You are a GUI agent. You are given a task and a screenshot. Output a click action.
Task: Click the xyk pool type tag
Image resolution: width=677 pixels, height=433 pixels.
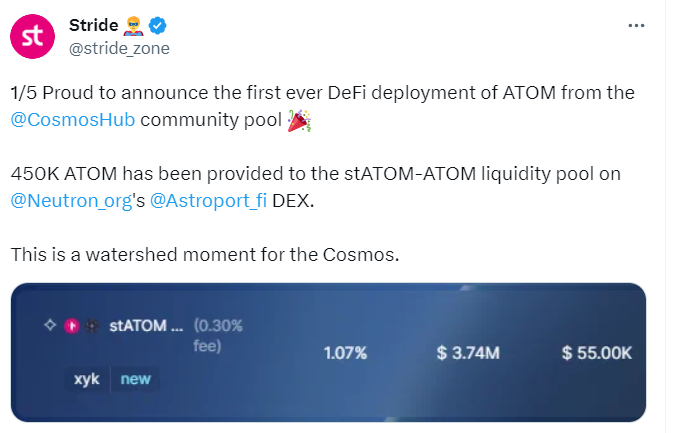87,380
